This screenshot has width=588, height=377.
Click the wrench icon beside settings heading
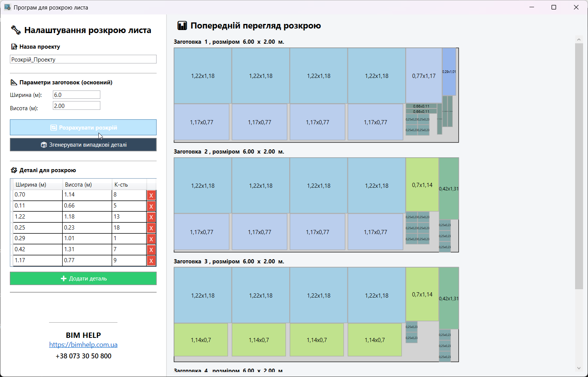16,30
